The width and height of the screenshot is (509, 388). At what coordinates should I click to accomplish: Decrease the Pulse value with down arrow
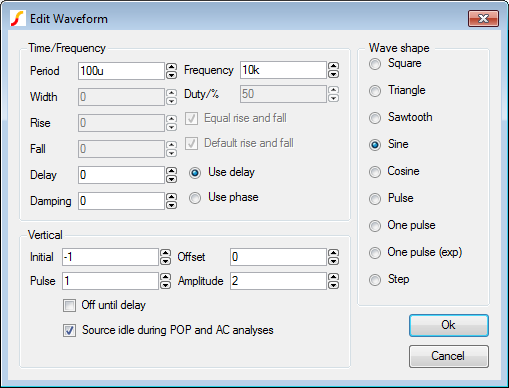tap(165, 285)
